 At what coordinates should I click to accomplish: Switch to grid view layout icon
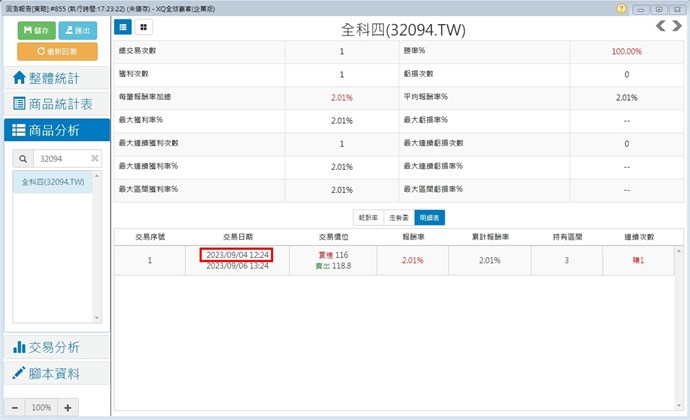coord(144,27)
